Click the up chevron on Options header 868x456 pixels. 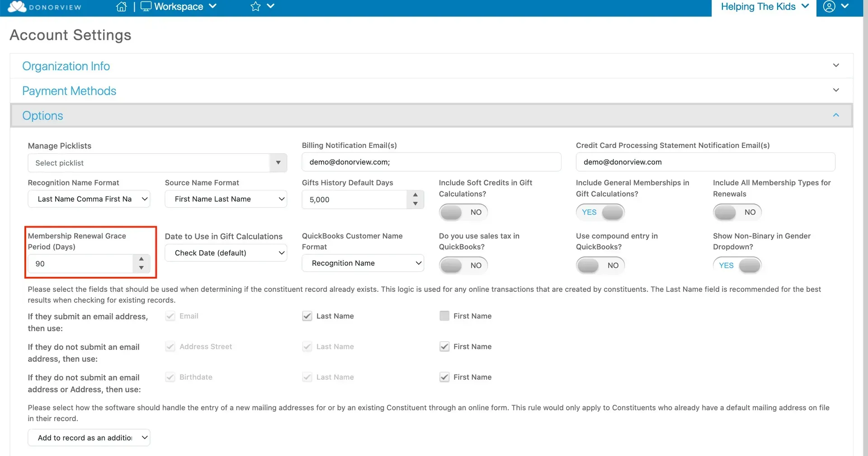click(x=836, y=115)
